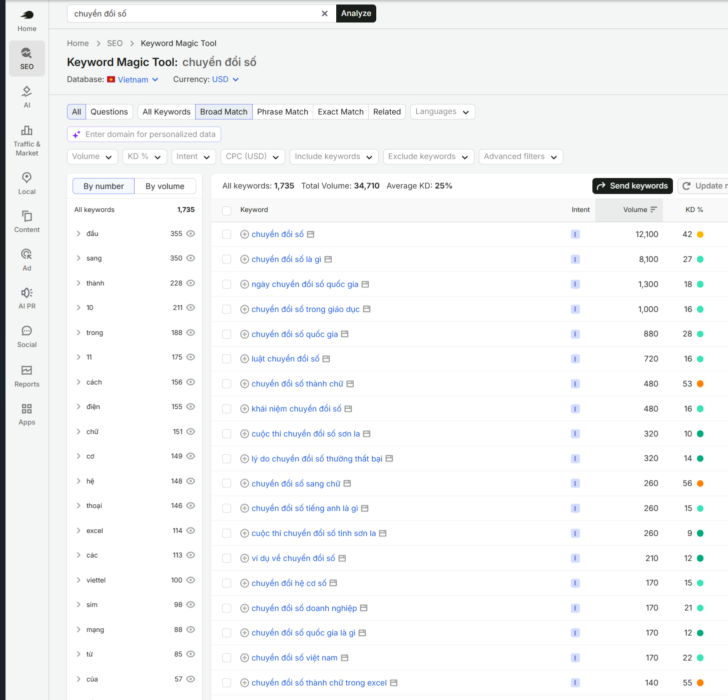Open the CPC (USD) filter dropdown
The image size is (728, 700).
[253, 156]
